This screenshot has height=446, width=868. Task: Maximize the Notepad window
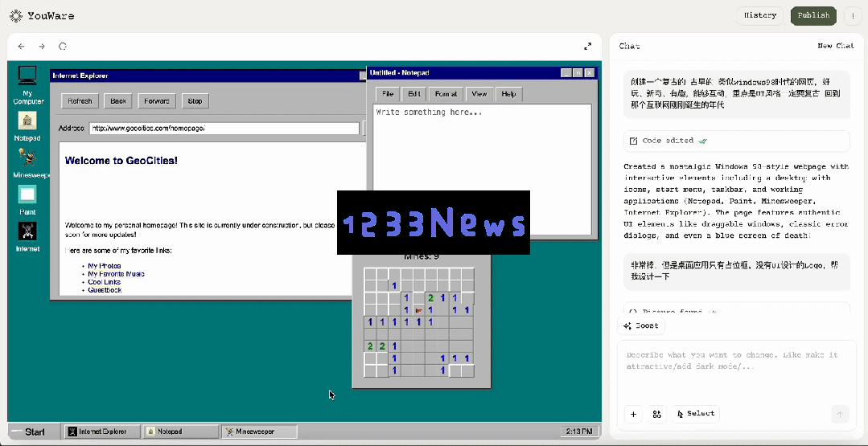578,73
